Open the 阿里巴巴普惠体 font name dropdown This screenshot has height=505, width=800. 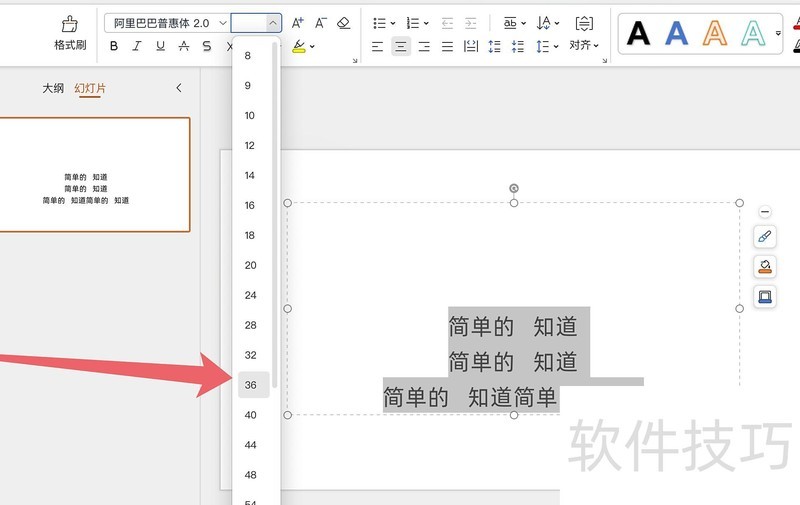point(221,23)
